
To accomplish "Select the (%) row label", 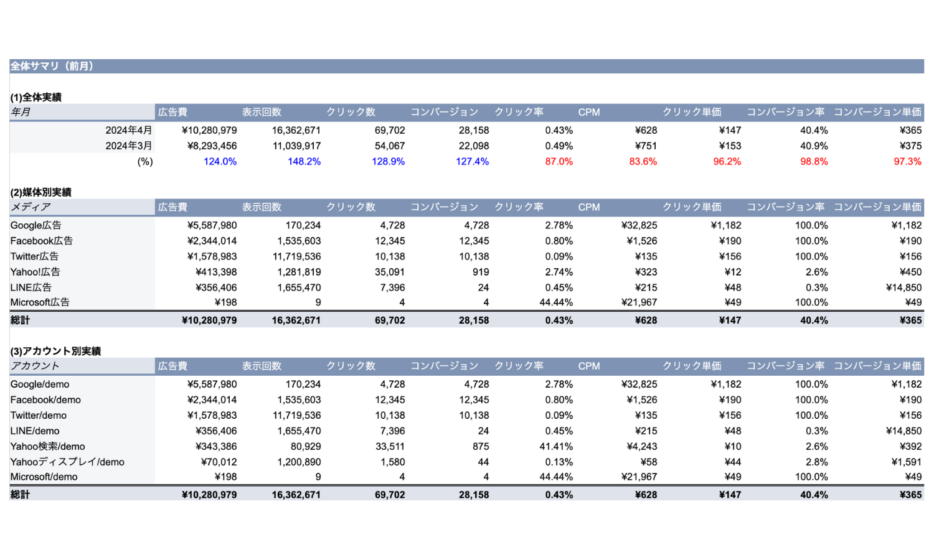I will click(x=145, y=161).
